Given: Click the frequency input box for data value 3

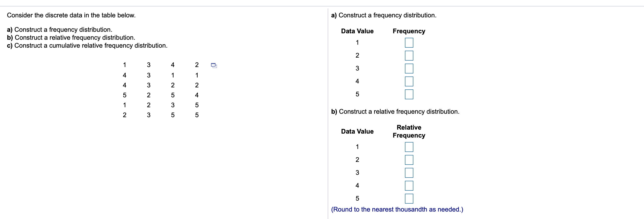Looking at the screenshot, I should coord(409,68).
